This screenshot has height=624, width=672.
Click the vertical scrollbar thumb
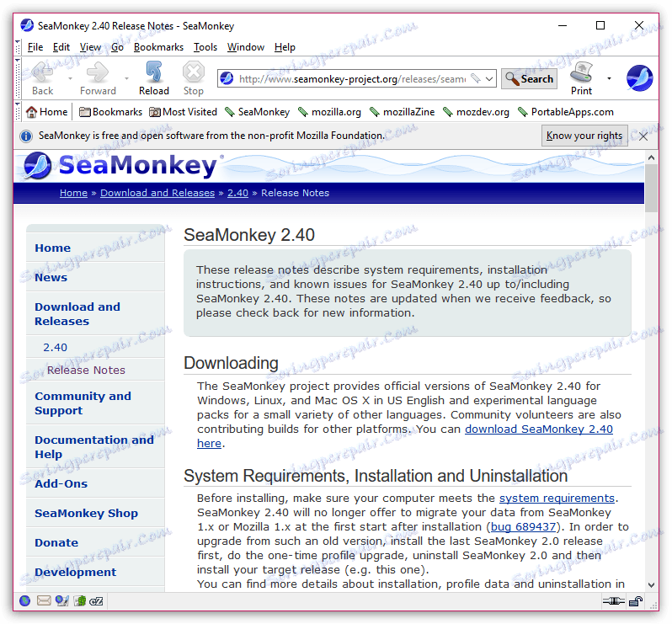pos(651,188)
